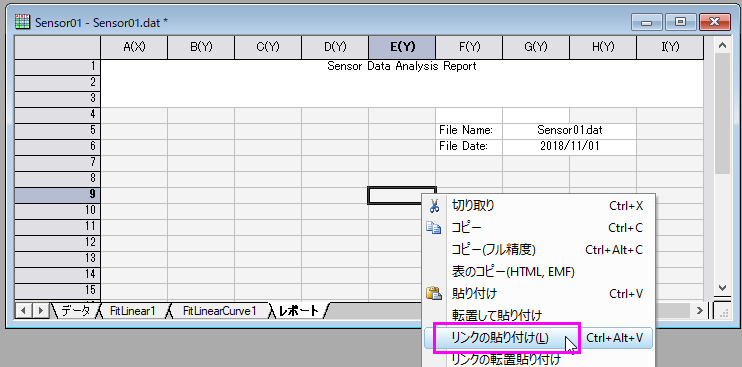This screenshot has height=367, width=742.
Task: Select column header G(Y)
Action: 536,47
